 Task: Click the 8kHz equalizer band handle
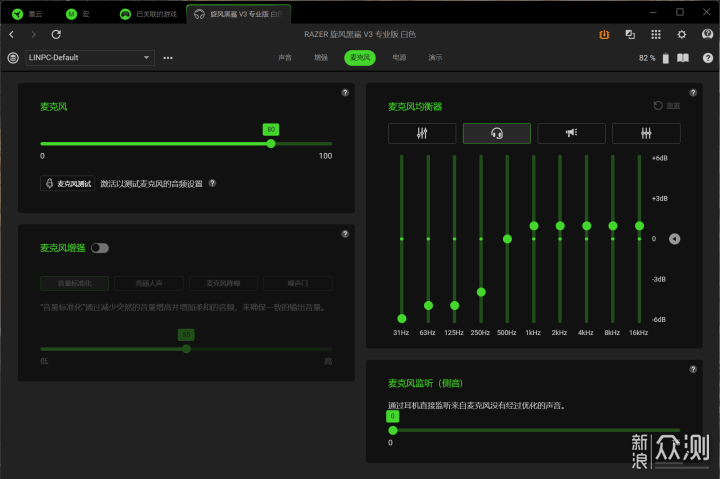tap(613, 225)
